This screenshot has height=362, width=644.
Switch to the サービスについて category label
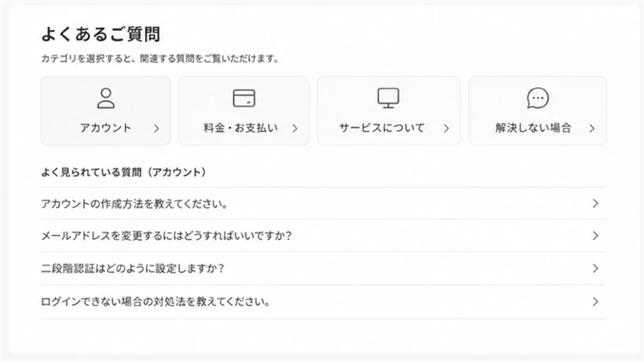click(382, 128)
